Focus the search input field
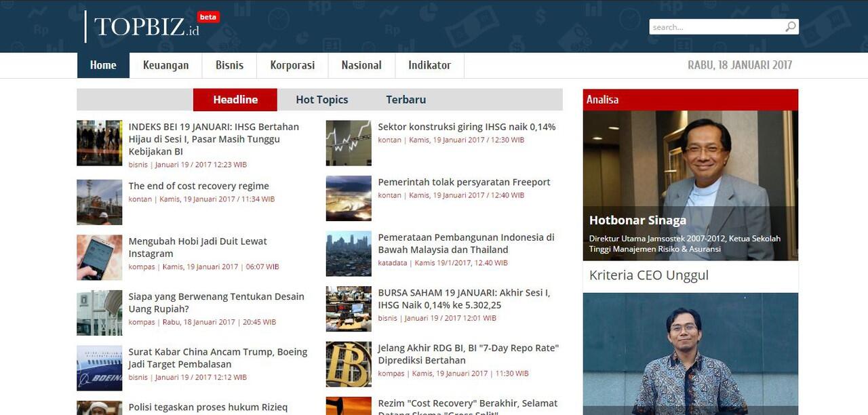This screenshot has height=415, width=868. point(717,27)
